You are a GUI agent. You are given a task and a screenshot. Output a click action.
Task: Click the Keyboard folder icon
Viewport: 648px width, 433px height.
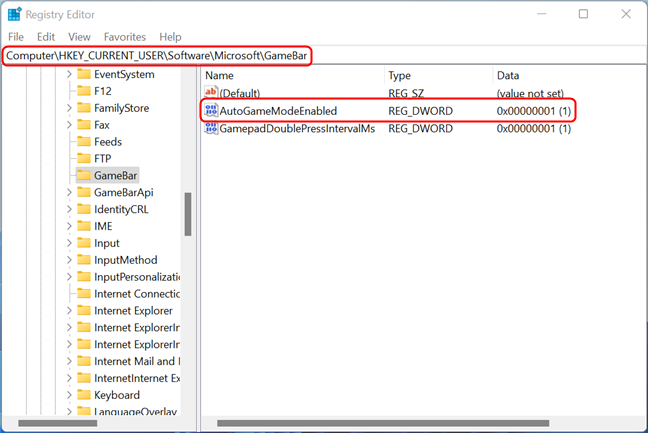coord(84,395)
